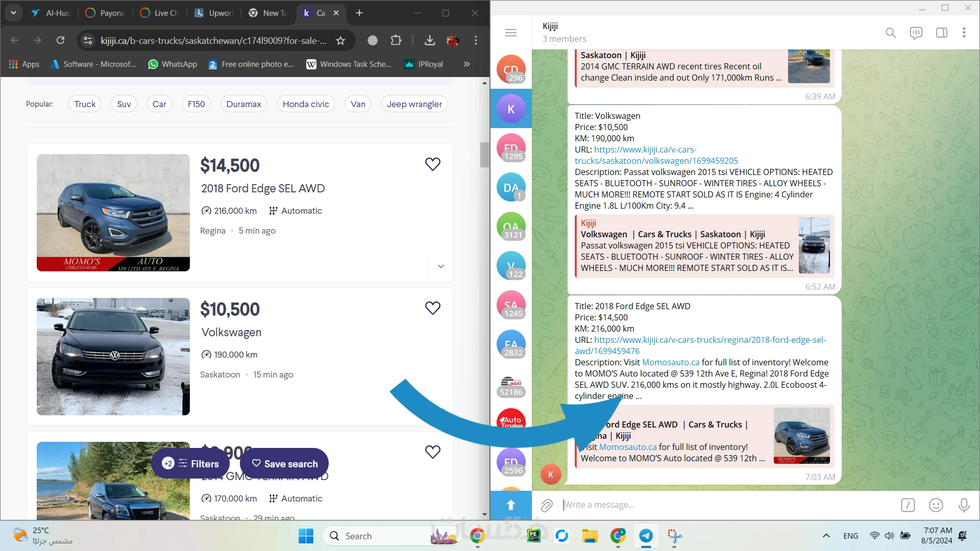
Task: Click the attach file paperclip icon
Action: [547, 505]
